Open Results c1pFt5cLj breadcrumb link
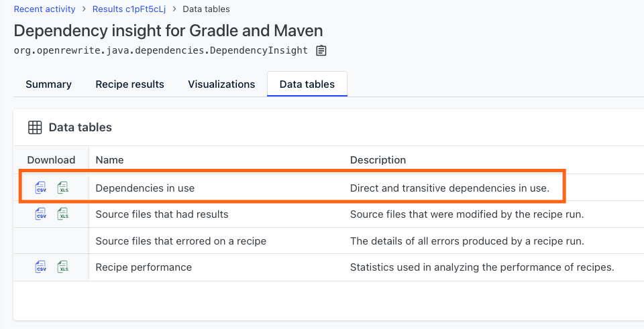Image resolution: width=644 pixels, height=329 pixels. pos(129,9)
